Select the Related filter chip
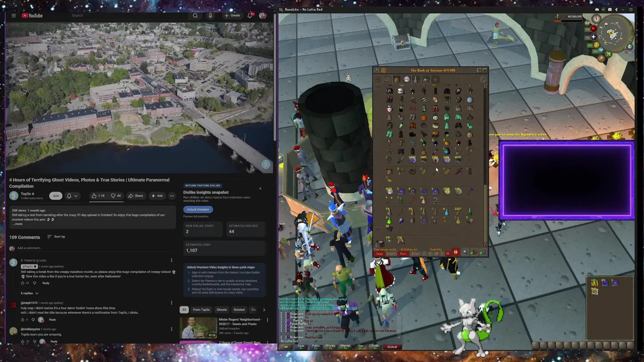 click(239, 310)
